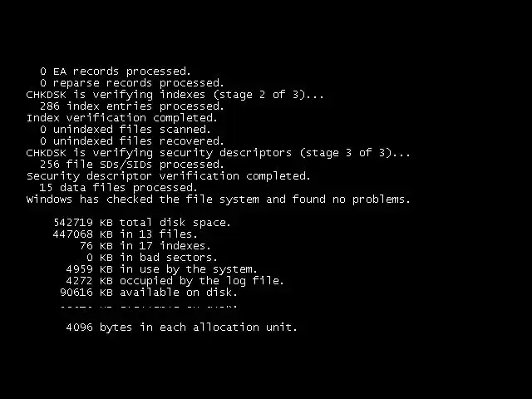Click the '0 reparse records processed' line
The height and width of the screenshot is (399, 532).
tap(132, 83)
